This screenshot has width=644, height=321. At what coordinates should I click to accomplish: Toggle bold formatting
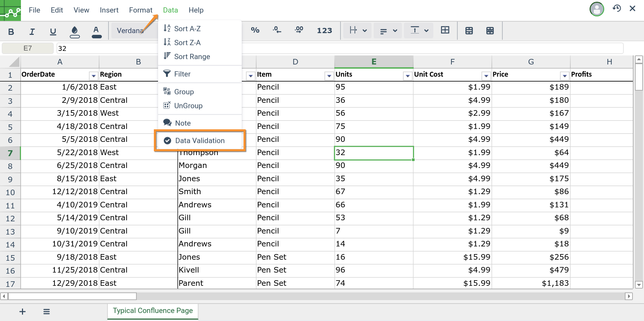11,32
